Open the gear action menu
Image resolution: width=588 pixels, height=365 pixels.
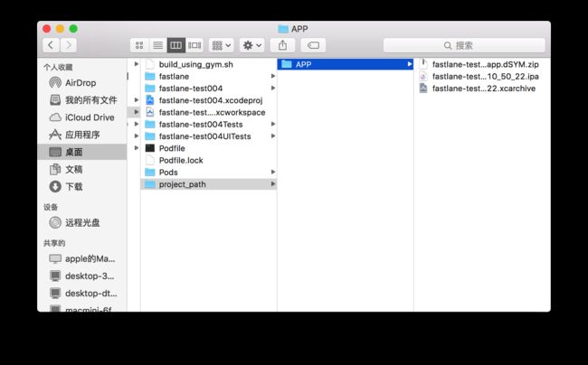pos(252,45)
